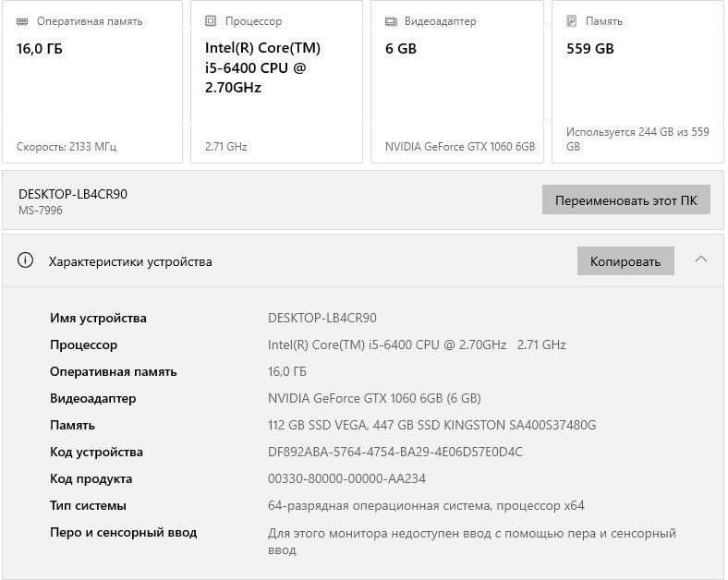
Task: Click the device name value in the Имя устройства row
Action: tap(322, 318)
